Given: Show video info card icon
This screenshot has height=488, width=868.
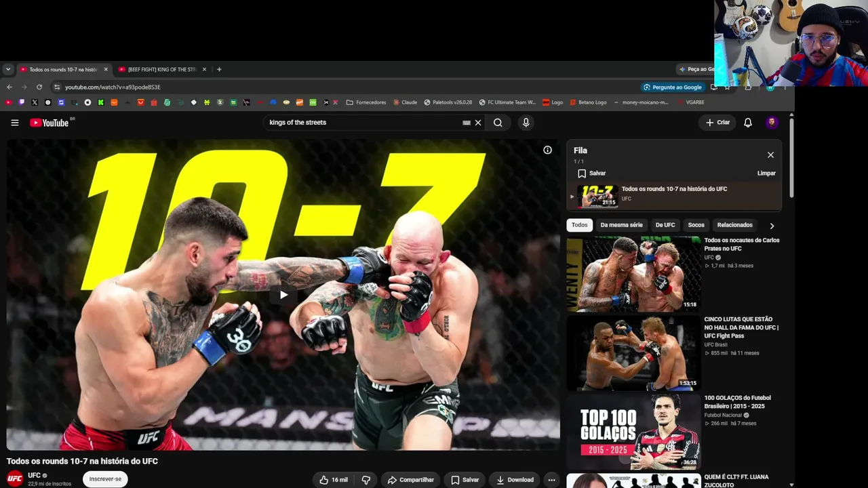Looking at the screenshot, I should pyautogui.click(x=547, y=150).
